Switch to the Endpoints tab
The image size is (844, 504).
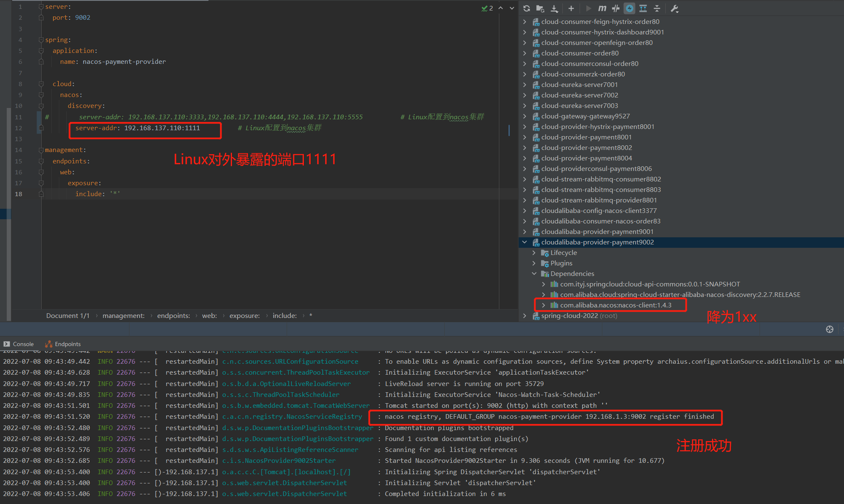(x=63, y=344)
